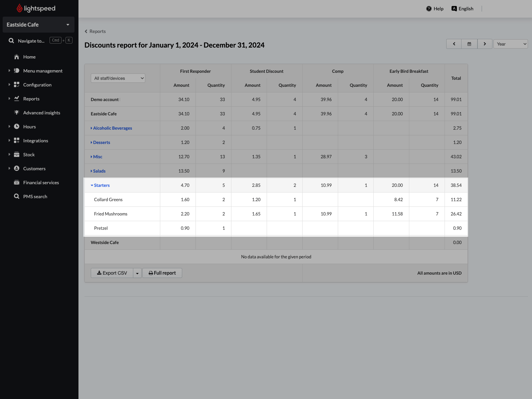Change language via English link
This screenshot has width=532, height=399.
pos(466,9)
